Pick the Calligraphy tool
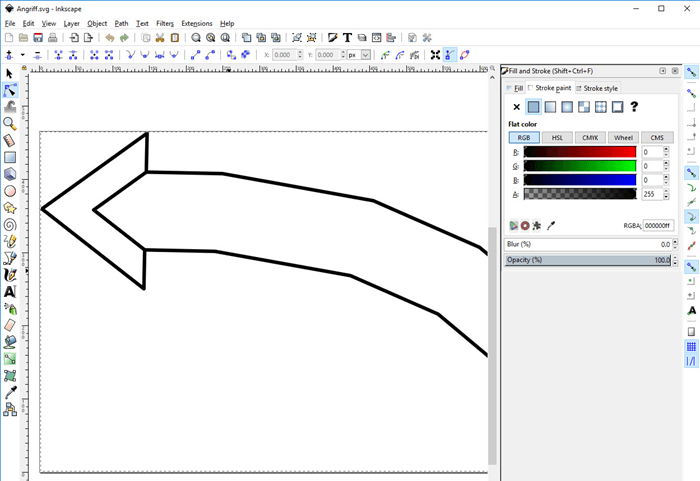The height and width of the screenshot is (481, 700). pyautogui.click(x=10, y=275)
